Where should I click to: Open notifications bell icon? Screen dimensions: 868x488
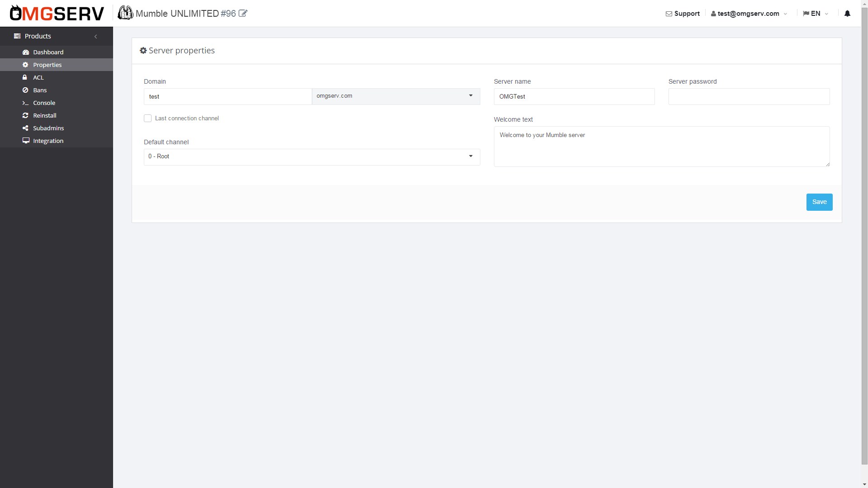coord(847,14)
